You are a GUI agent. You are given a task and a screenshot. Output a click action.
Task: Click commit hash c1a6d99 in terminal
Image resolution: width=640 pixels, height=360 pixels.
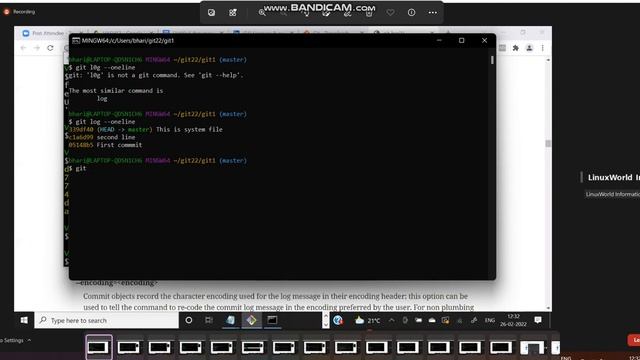81,137
